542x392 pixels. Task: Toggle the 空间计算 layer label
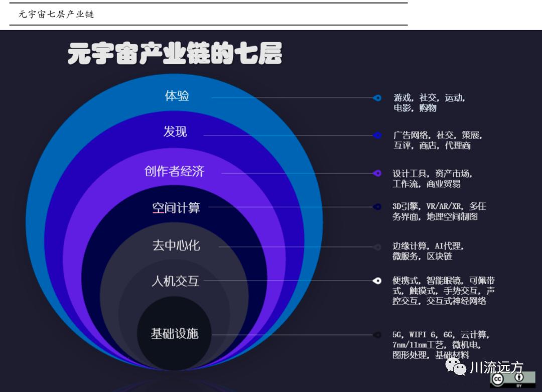pos(175,206)
